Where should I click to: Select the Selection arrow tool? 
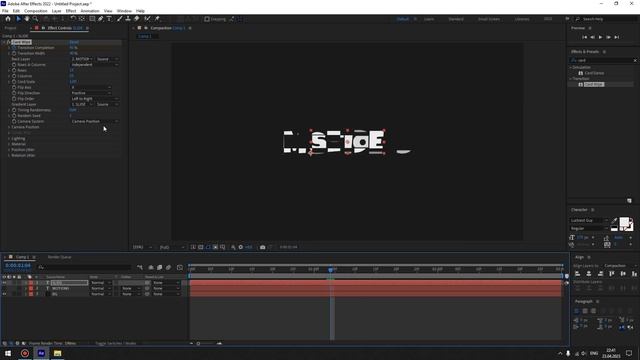pos(18,19)
